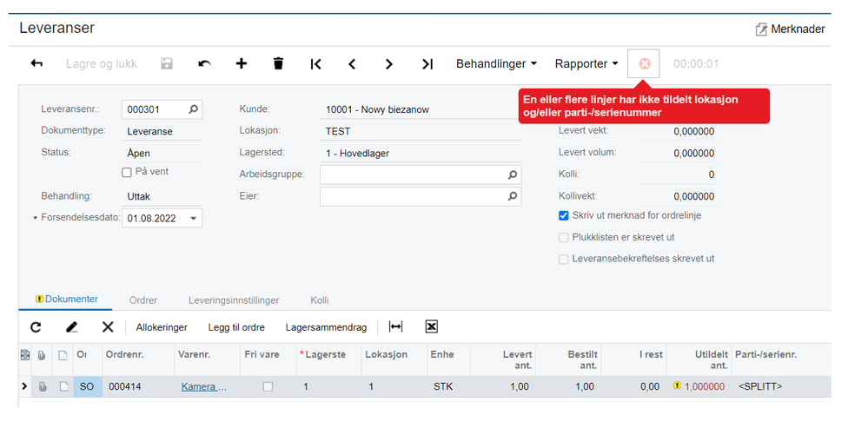Go back using the left arrow icon

click(x=36, y=63)
